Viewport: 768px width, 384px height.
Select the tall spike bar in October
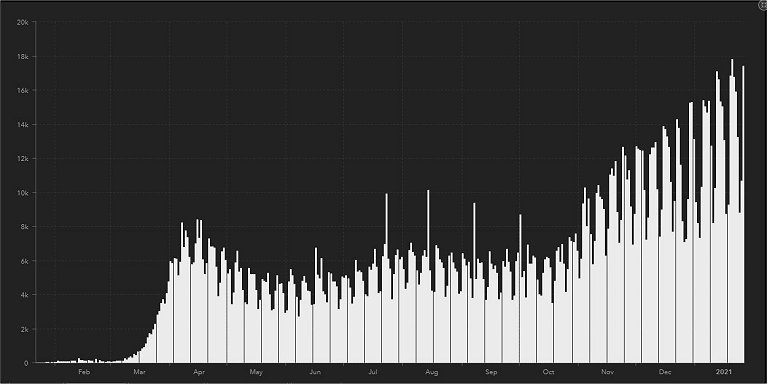point(520,288)
